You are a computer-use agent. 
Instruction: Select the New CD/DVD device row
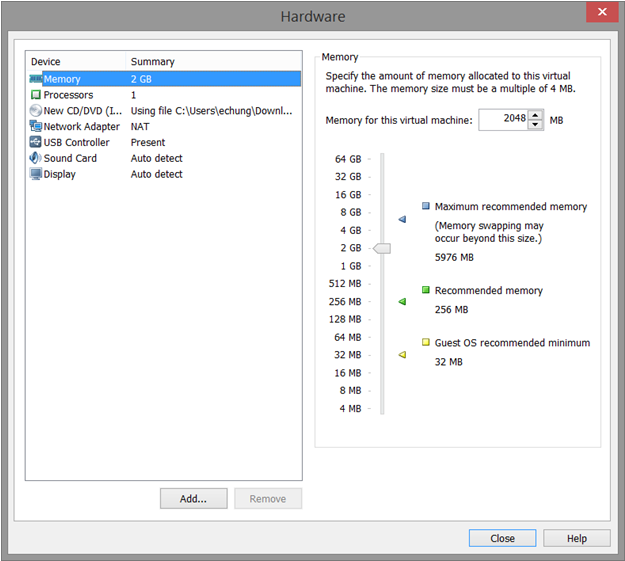point(165,110)
